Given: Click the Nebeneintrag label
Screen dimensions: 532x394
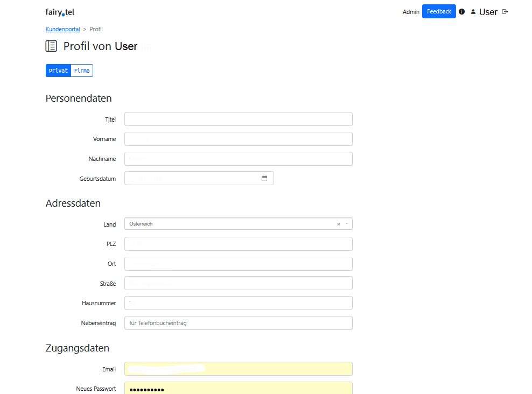Looking at the screenshot, I should (99, 323).
